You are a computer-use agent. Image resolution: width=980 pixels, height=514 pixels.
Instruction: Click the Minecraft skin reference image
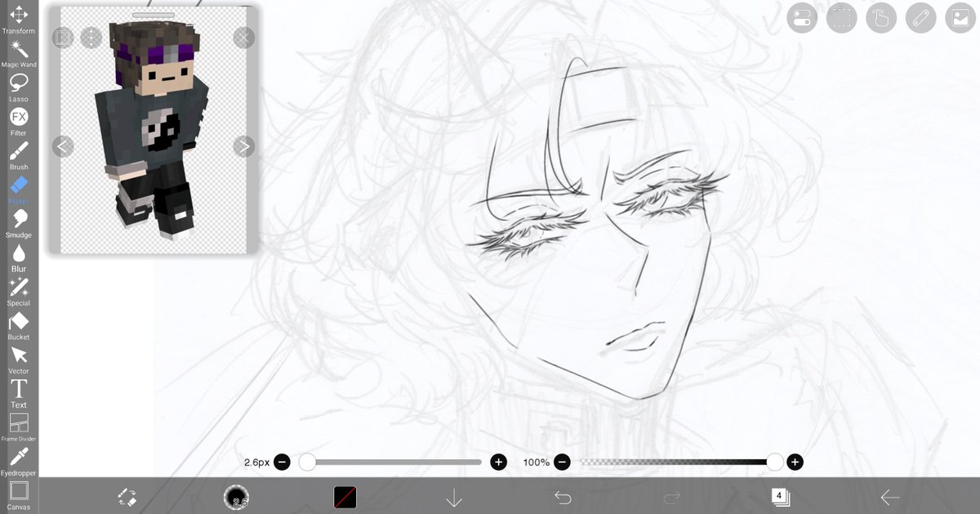point(154,131)
